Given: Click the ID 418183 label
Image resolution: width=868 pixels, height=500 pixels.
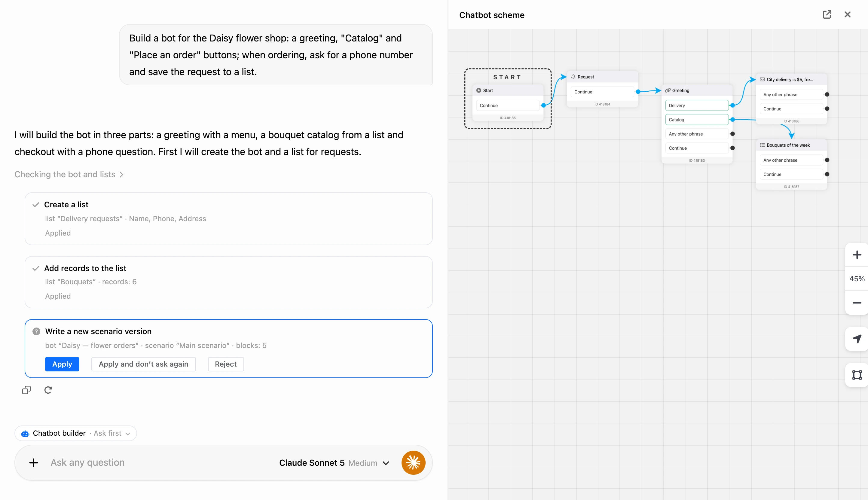Looking at the screenshot, I should (x=697, y=160).
